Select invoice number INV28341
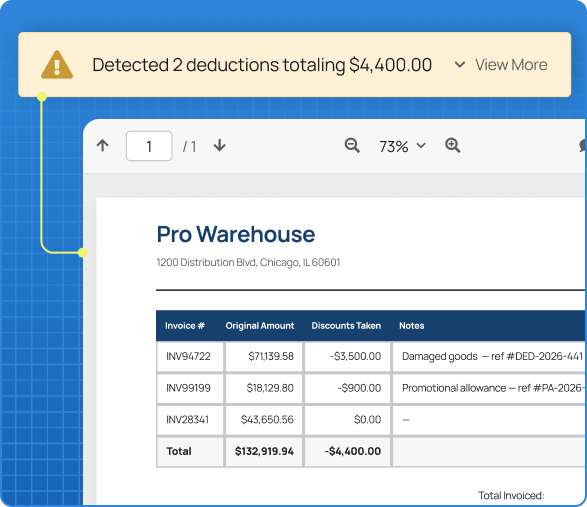This screenshot has width=587, height=507. tap(188, 420)
